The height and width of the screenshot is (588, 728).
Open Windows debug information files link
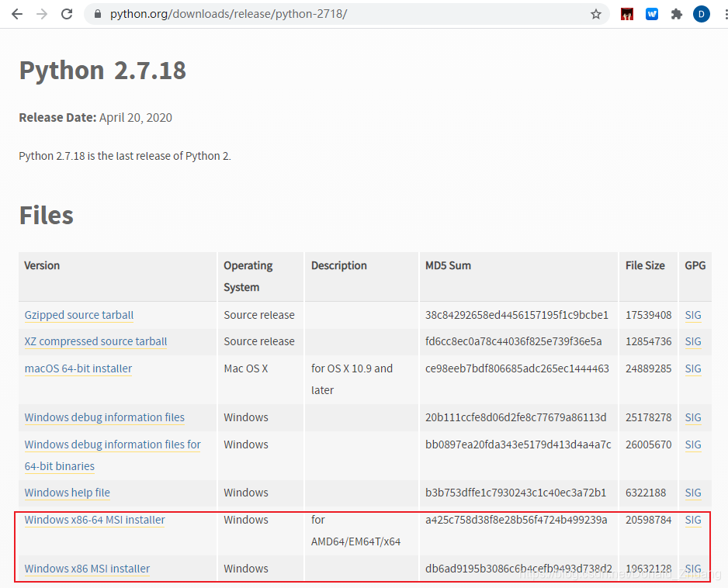point(105,417)
